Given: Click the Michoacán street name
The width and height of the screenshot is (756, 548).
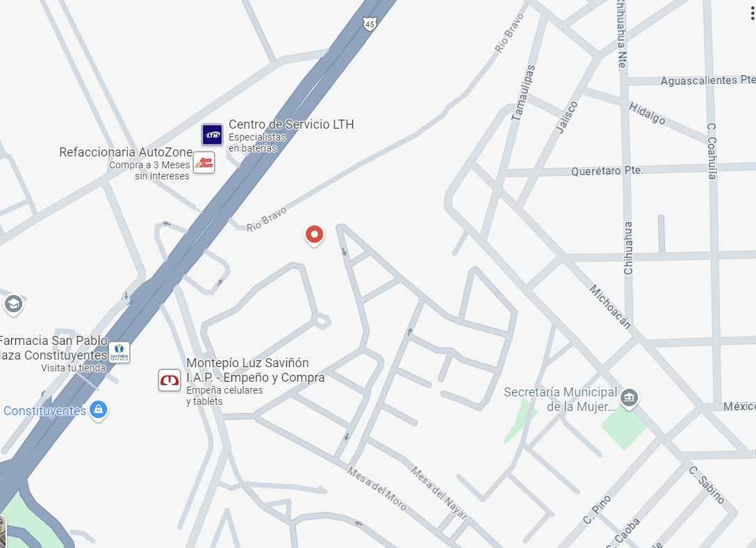Looking at the screenshot, I should point(610,307).
